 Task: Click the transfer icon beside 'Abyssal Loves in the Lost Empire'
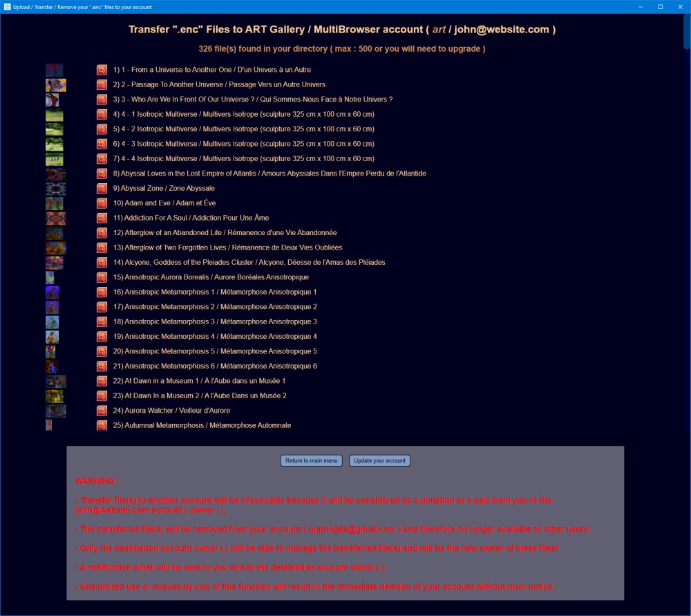point(102,174)
